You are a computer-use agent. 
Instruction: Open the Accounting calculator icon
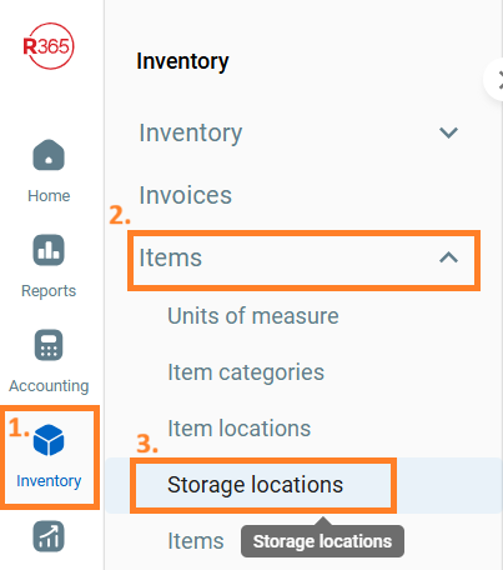(49, 345)
